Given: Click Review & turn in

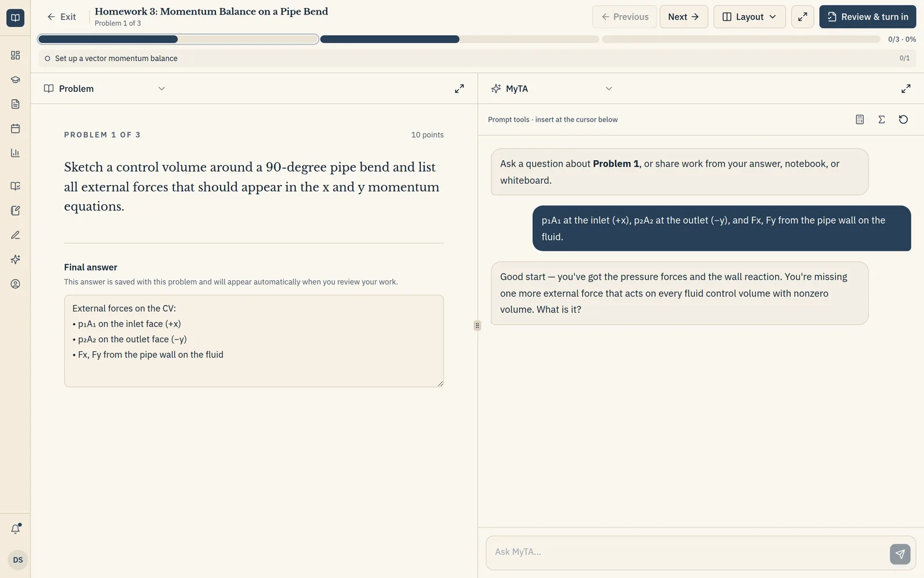Looking at the screenshot, I should [867, 17].
